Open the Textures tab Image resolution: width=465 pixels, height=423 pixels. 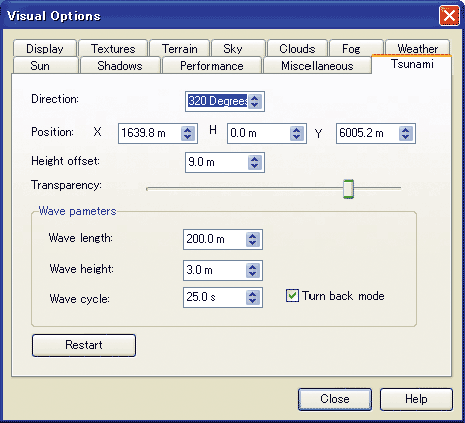coord(113,49)
